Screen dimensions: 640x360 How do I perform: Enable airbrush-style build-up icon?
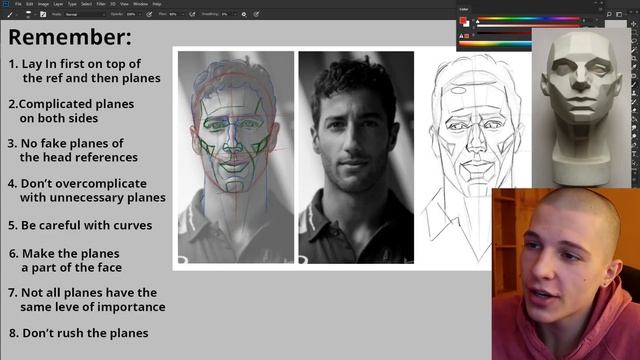pos(192,14)
